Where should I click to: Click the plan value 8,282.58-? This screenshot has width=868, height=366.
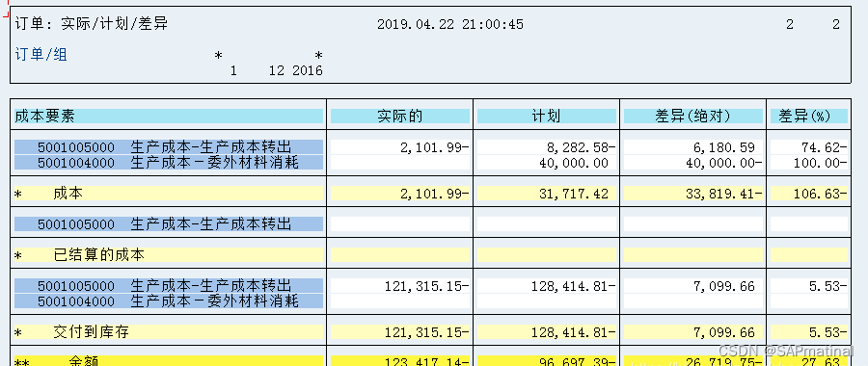582,147
